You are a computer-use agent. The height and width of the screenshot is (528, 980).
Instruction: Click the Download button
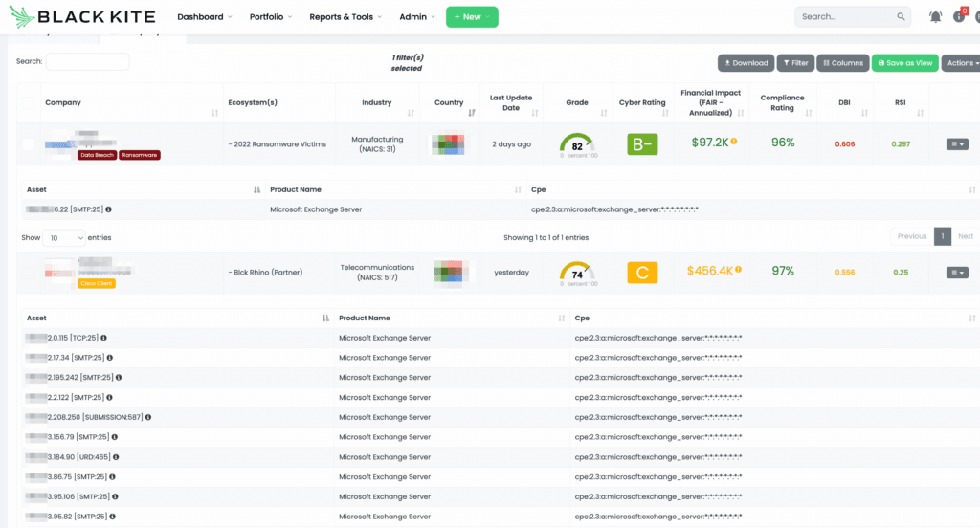(746, 63)
